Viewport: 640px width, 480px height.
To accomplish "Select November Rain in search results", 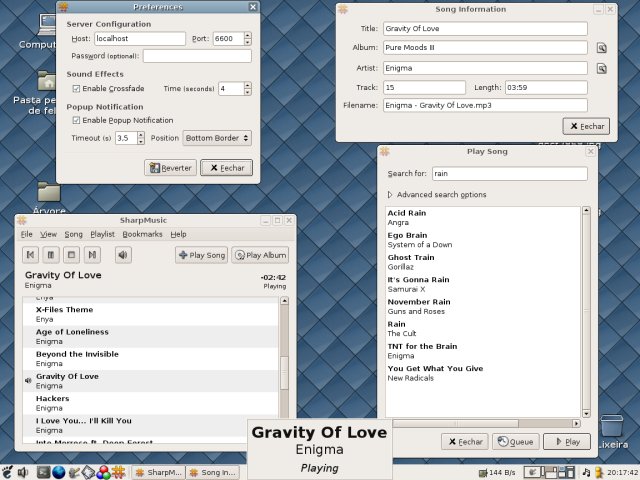I will 419,301.
